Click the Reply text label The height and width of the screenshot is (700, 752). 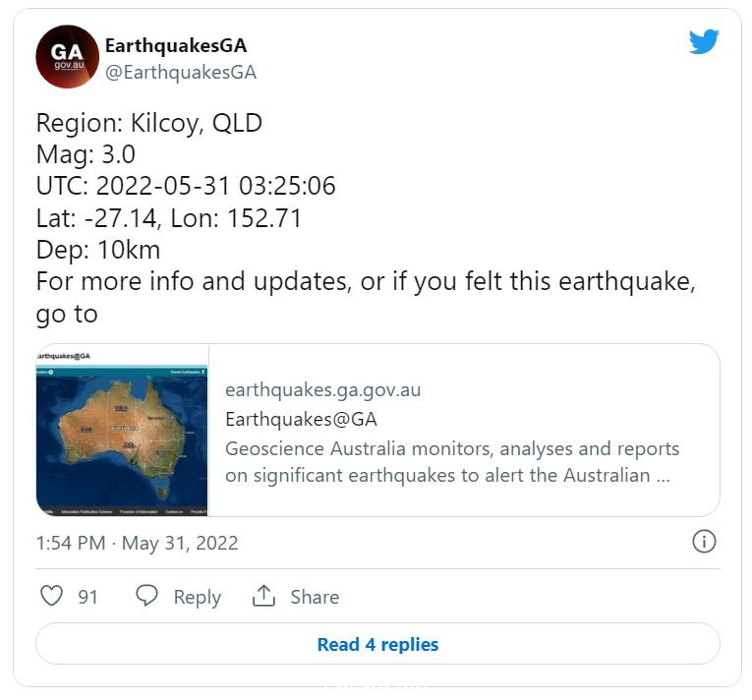(x=198, y=598)
